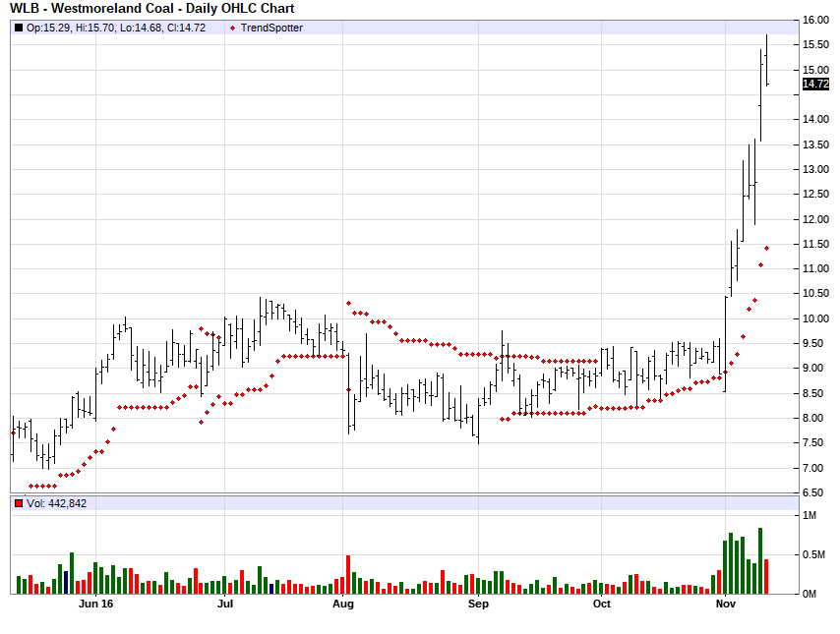The image size is (840, 634).
Task: Click the TrendSpotter legend label
Action: 271,28
